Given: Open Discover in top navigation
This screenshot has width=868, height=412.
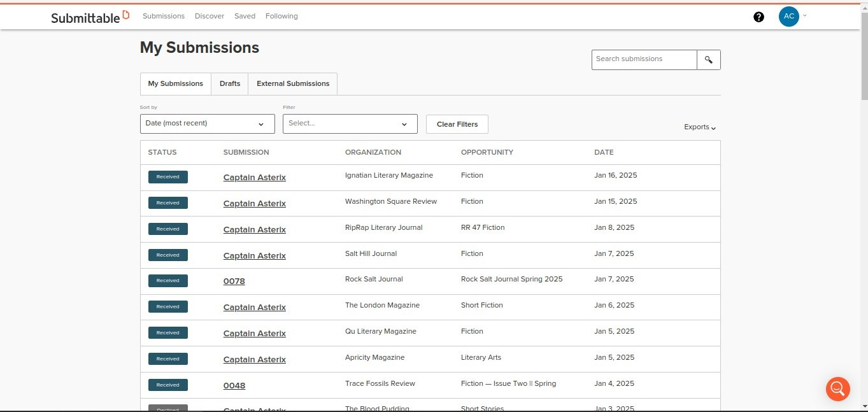Looking at the screenshot, I should (x=210, y=16).
